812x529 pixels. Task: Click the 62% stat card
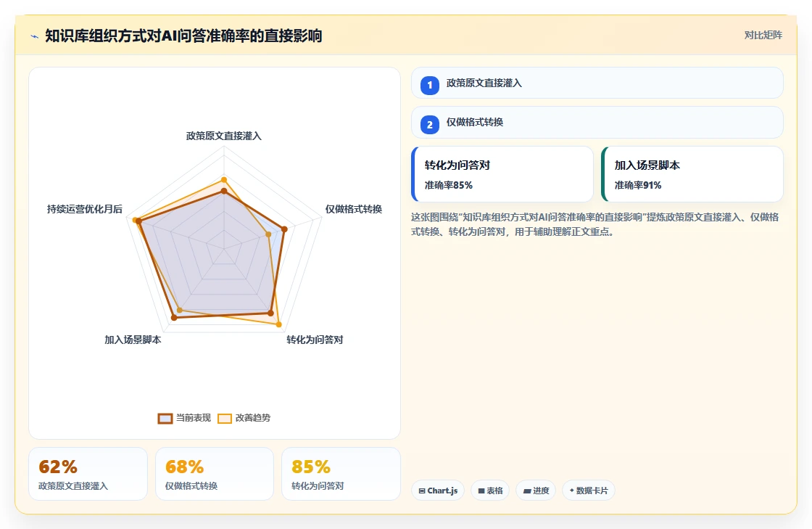(88, 474)
